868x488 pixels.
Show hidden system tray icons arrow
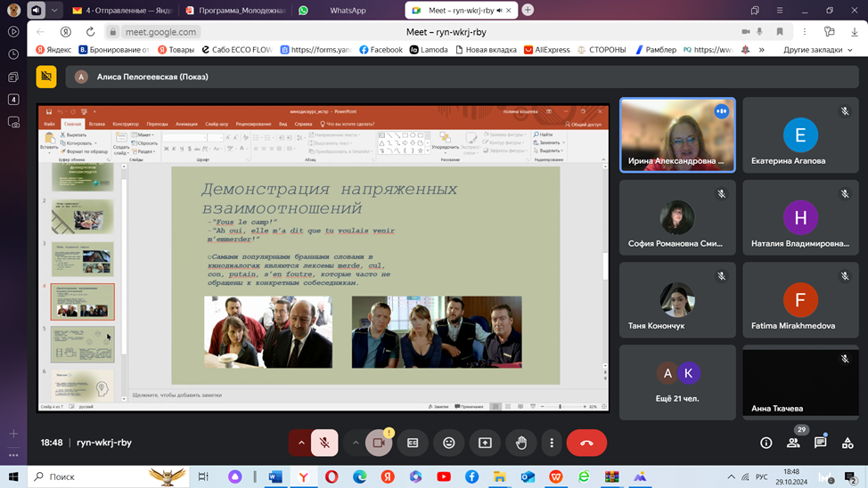pos(732,476)
